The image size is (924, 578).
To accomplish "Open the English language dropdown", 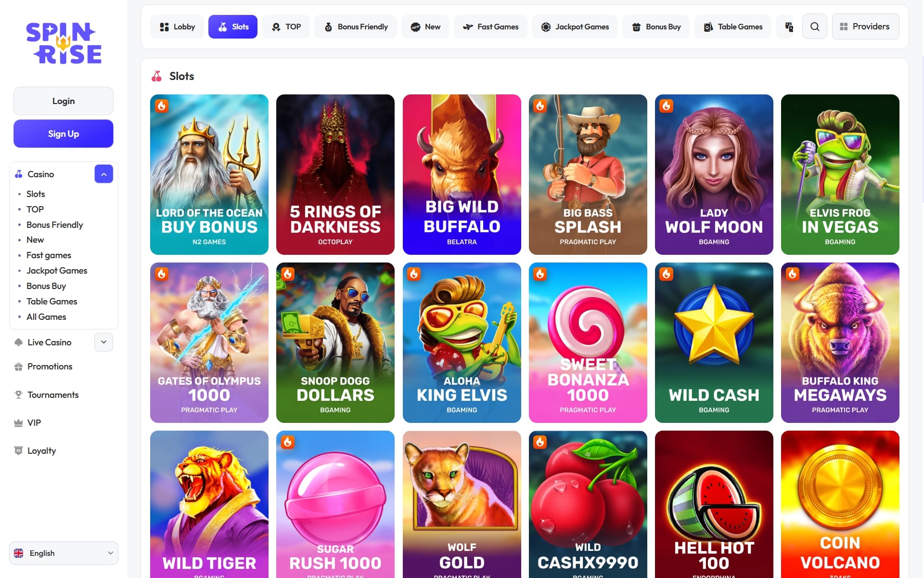I will [x=64, y=553].
